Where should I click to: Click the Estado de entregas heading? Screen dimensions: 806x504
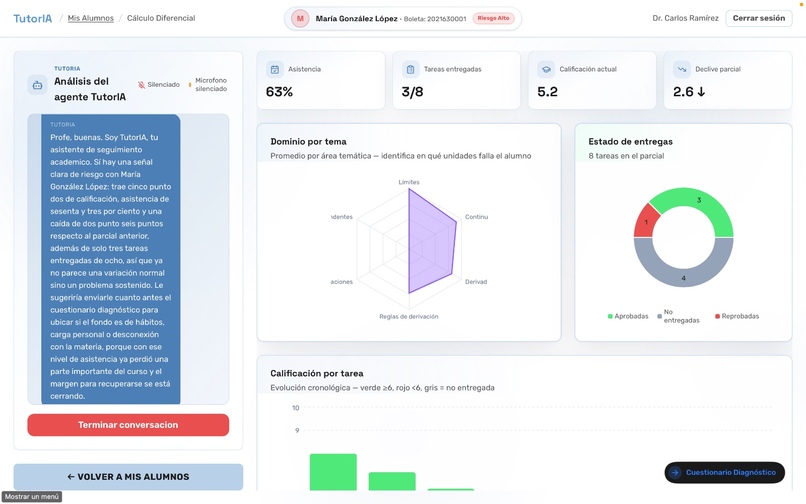pyautogui.click(x=630, y=141)
